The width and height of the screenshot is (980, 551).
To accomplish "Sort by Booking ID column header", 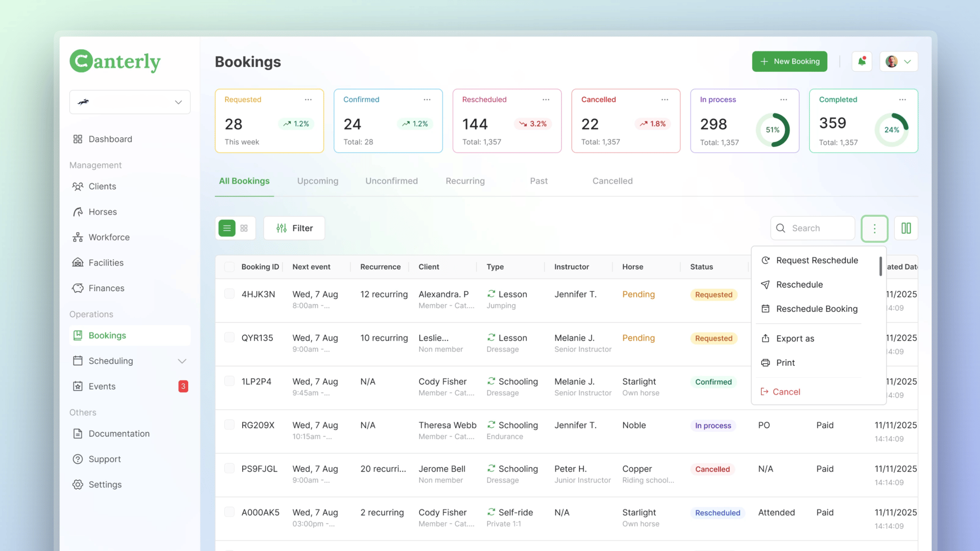I will tap(260, 267).
